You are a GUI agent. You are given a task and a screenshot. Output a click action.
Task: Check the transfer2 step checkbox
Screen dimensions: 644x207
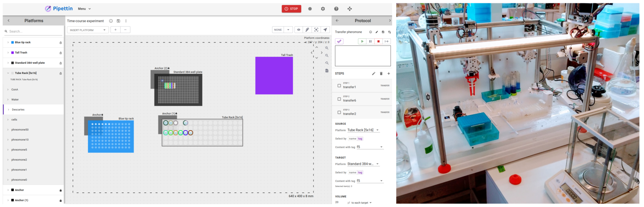click(339, 112)
